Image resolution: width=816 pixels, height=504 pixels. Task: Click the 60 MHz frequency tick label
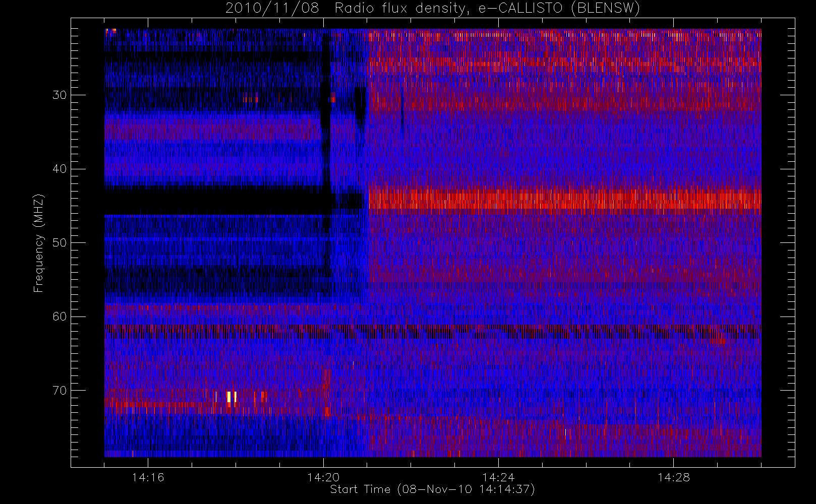point(60,317)
